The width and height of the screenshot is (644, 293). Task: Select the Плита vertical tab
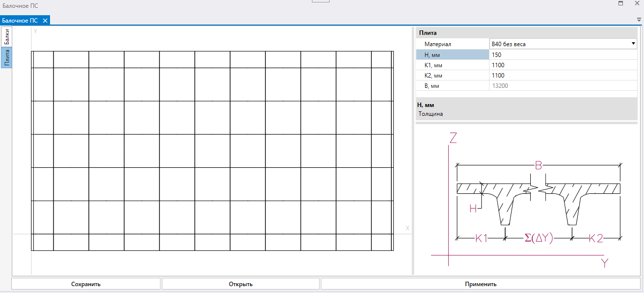click(6, 57)
